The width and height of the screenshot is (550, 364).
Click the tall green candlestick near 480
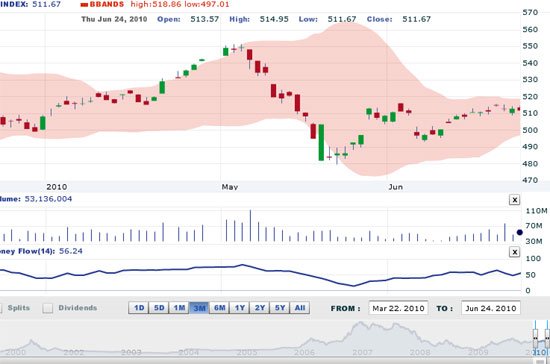click(x=321, y=142)
